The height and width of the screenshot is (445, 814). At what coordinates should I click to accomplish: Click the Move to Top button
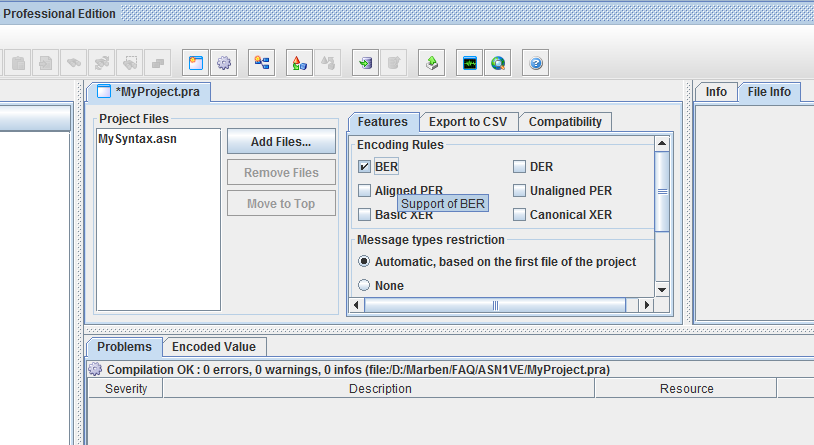click(x=281, y=204)
